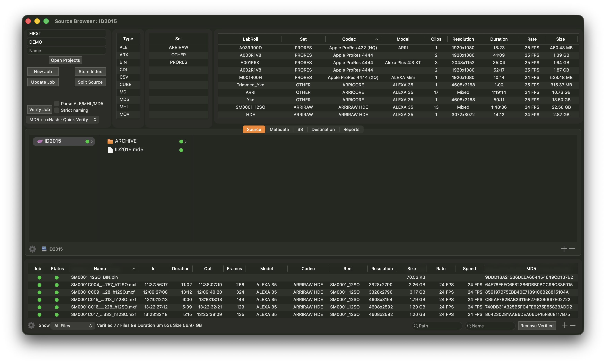
Task: Click the gear icon in the source browser panel
Action: click(x=32, y=249)
